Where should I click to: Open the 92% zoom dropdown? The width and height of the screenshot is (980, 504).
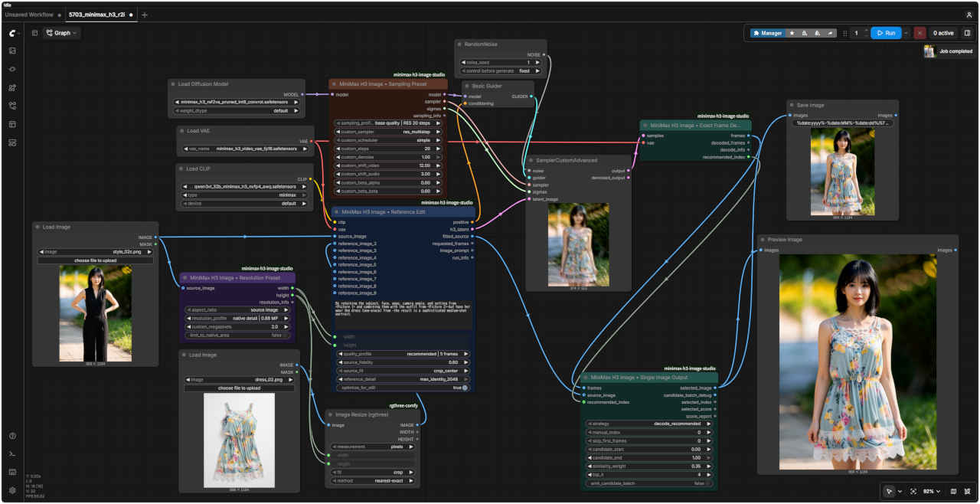931,491
